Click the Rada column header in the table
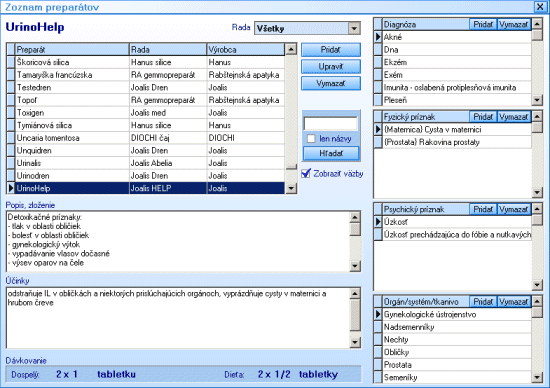 tap(168, 49)
